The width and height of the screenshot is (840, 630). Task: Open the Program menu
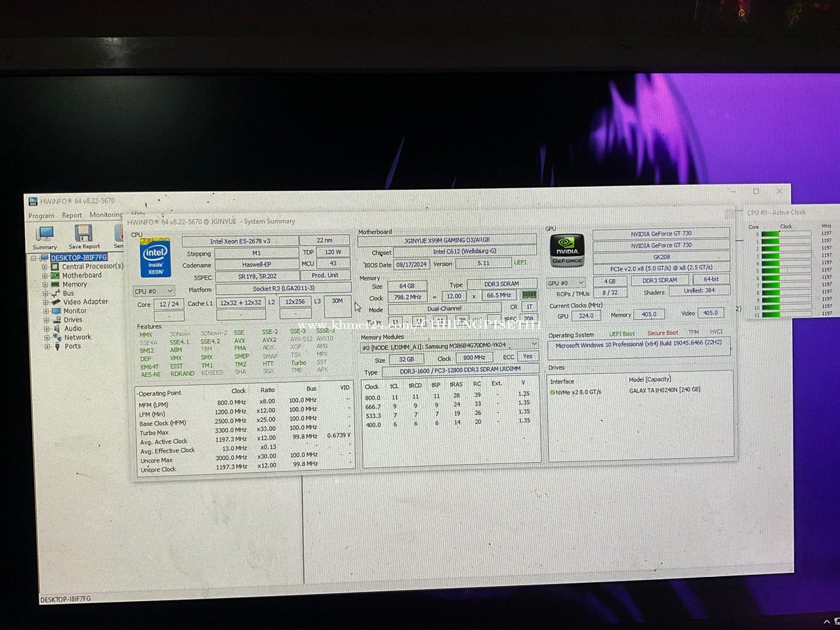point(41,216)
